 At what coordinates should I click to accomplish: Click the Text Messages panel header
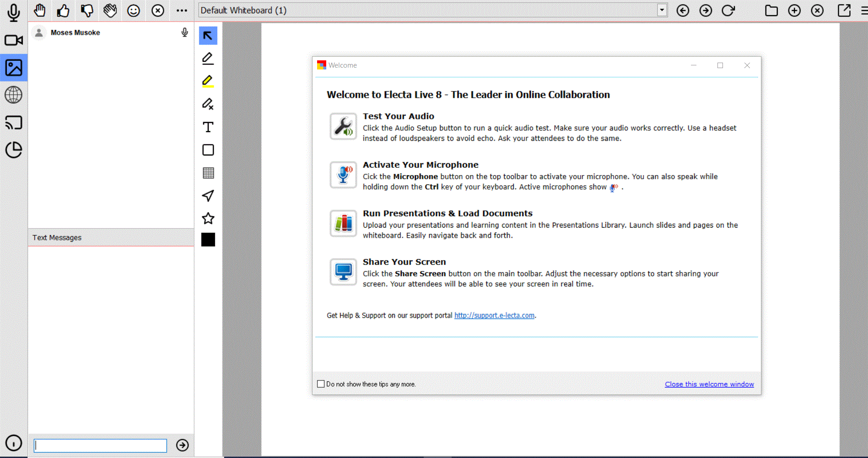pos(111,238)
